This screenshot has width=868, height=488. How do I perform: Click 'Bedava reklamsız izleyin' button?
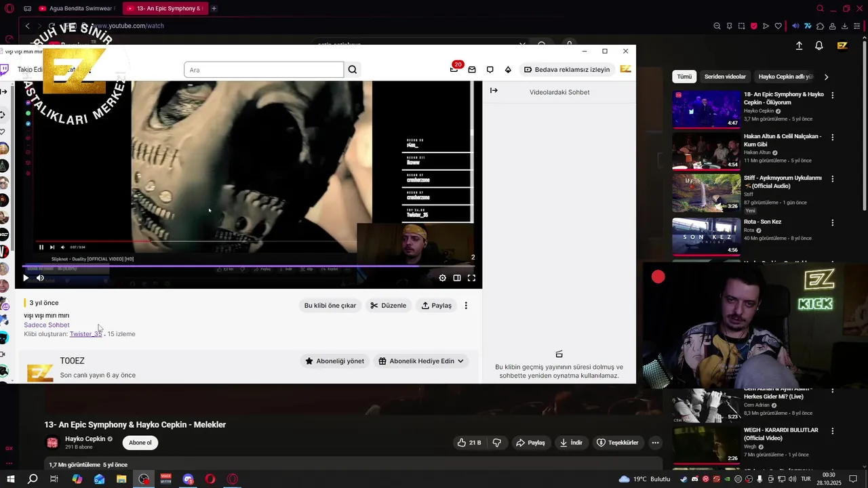pos(567,70)
